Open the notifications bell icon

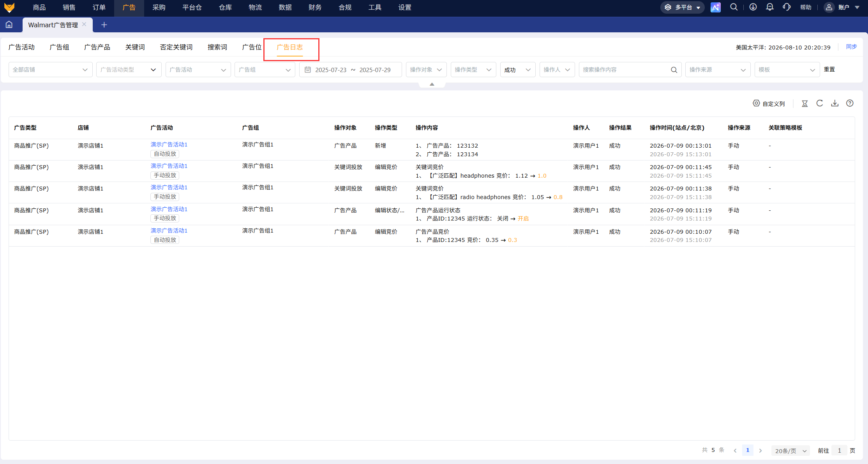pos(770,7)
